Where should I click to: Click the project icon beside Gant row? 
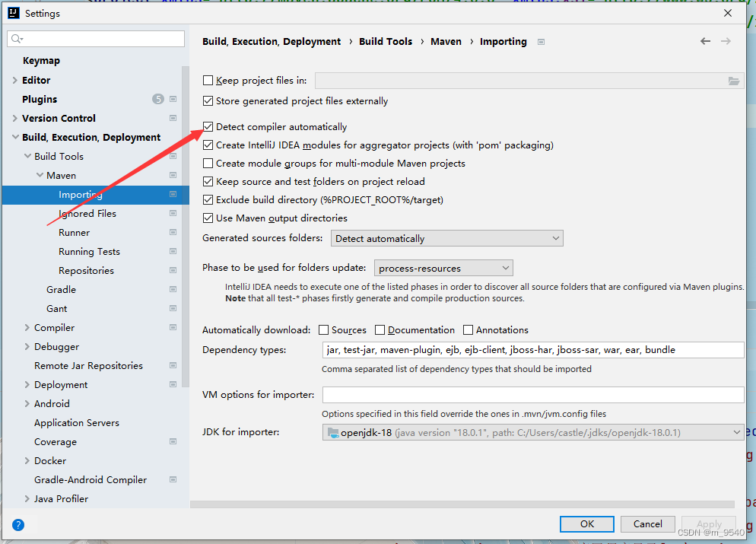pyautogui.click(x=173, y=309)
